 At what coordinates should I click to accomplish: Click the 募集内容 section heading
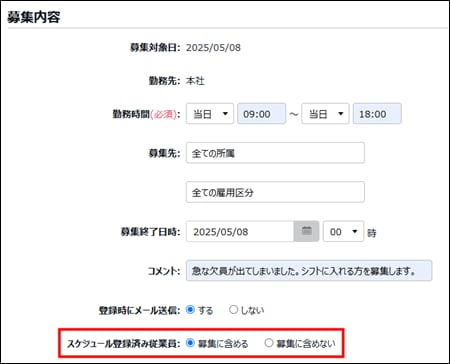click(34, 17)
